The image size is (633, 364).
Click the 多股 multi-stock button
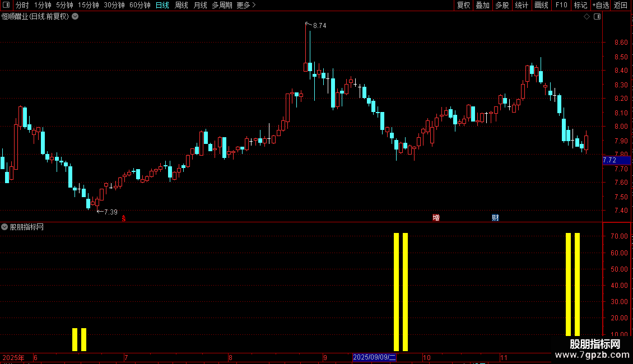point(502,5)
